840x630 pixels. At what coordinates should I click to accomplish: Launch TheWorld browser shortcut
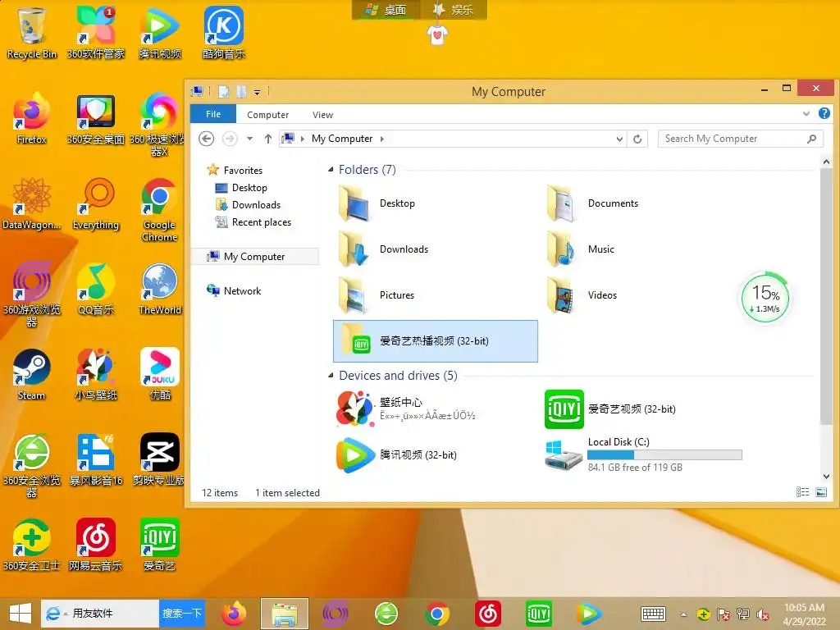160,290
